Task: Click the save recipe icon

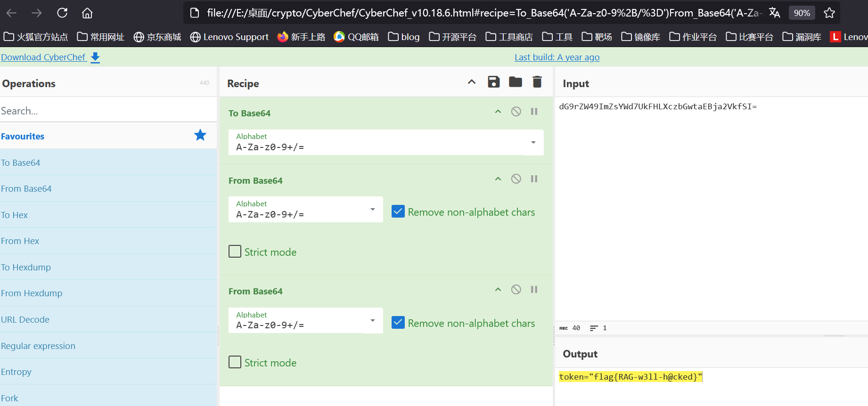Action: point(493,82)
